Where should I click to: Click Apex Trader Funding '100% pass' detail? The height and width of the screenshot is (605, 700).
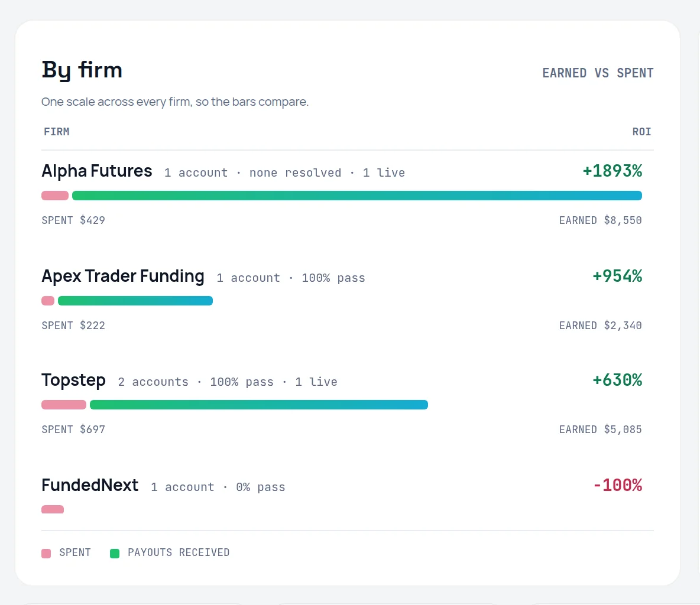[x=333, y=278]
